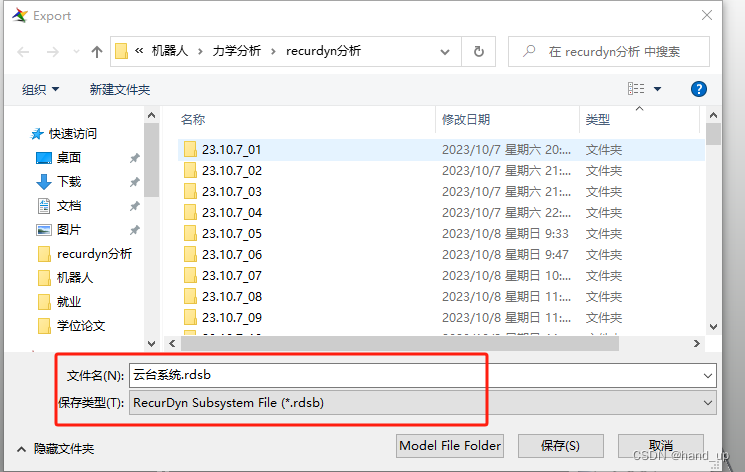This screenshot has width=745, height=472.
Task: Expand the address bar path history dropdown
Action: (x=445, y=52)
